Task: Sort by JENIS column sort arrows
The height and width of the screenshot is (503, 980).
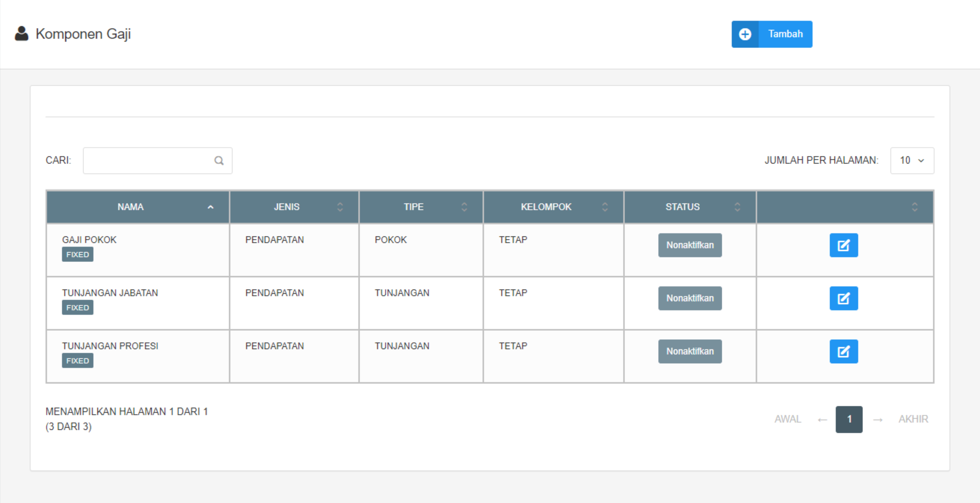Action: [340, 207]
